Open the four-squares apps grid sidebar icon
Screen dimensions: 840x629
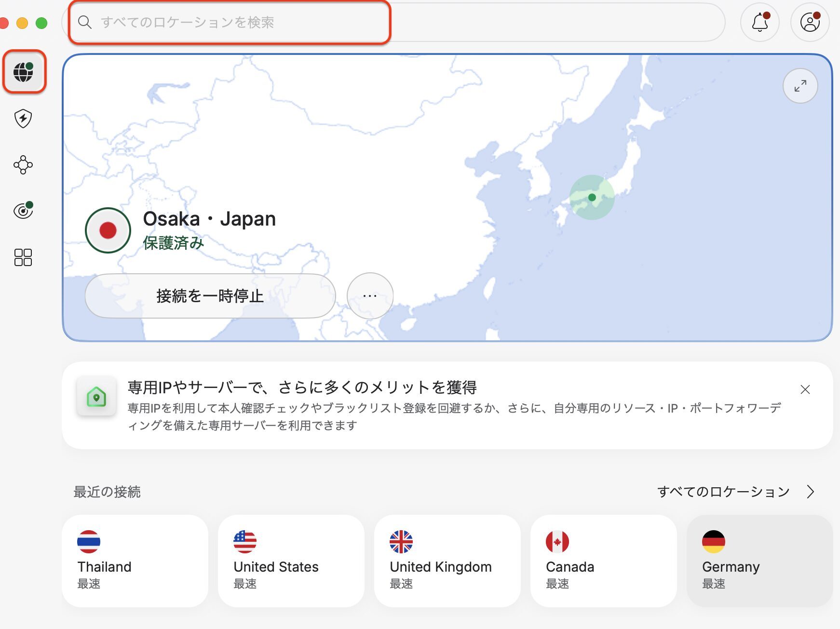click(x=23, y=257)
